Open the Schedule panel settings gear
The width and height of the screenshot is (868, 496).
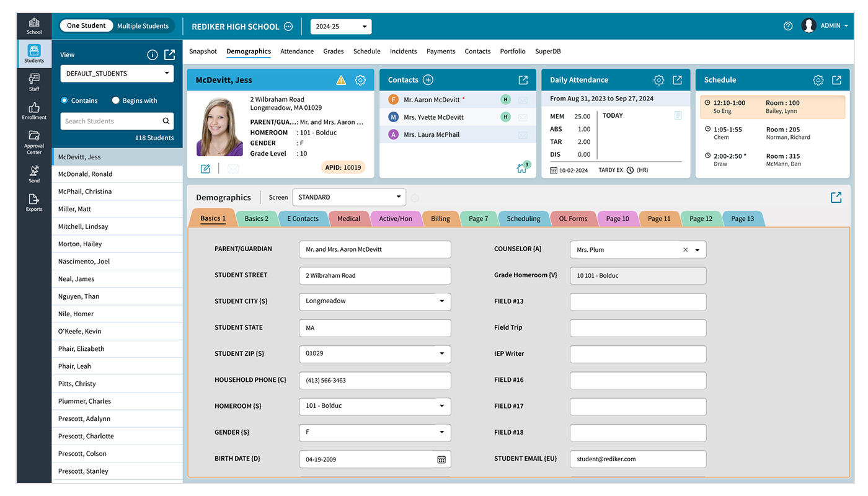point(818,79)
